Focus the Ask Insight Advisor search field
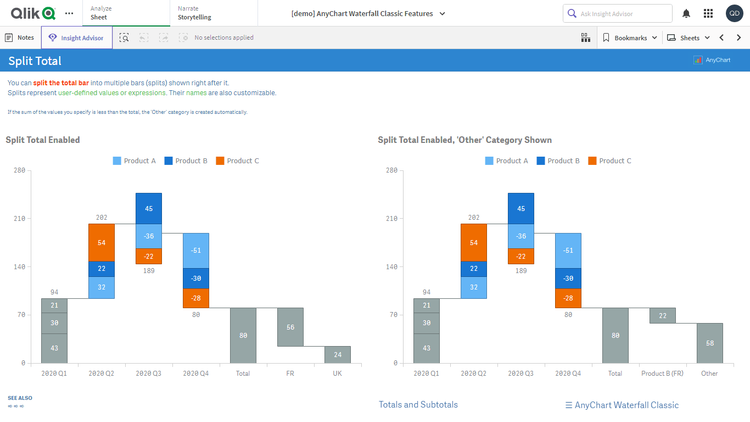The image size is (750, 422). coord(616,13)
